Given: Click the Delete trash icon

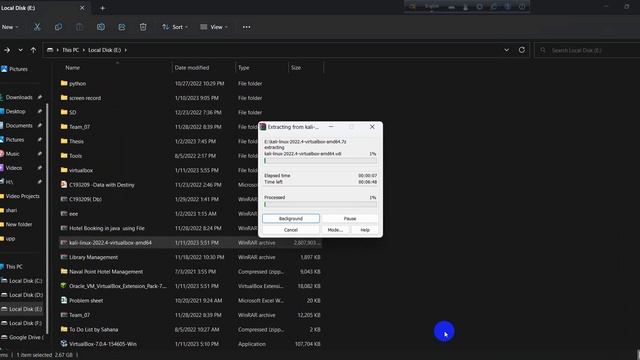Looking at the screenshot, I should tap(143, 27).
